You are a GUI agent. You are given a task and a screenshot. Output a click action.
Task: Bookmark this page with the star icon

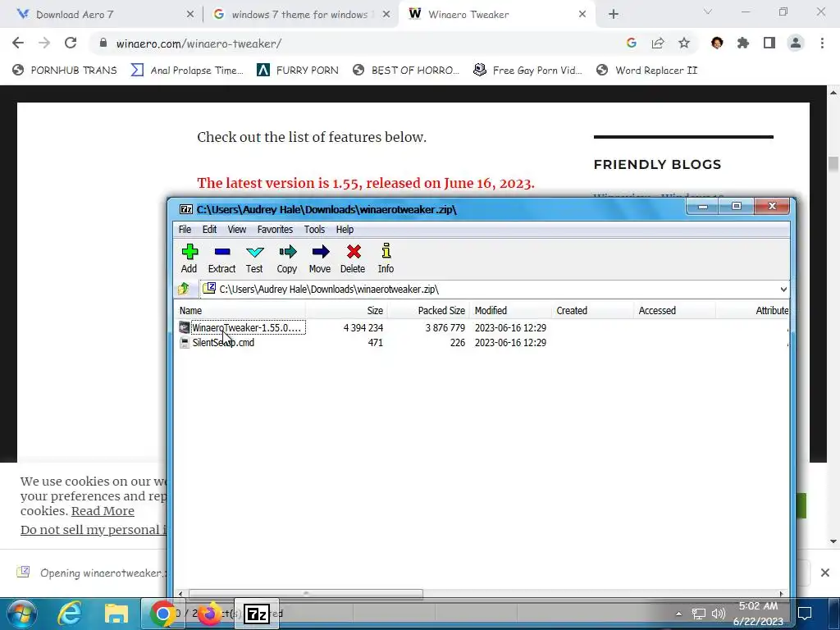[x=684, y=43]
